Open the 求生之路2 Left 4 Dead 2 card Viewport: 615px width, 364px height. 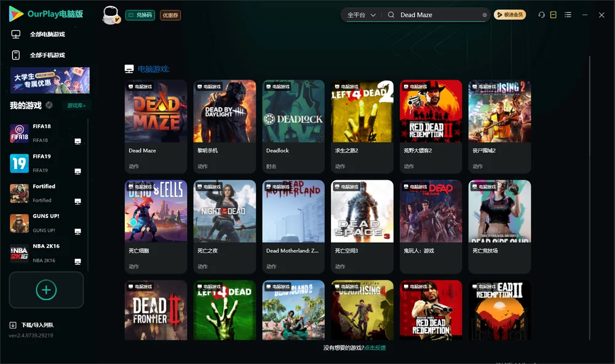click(362, 126)
